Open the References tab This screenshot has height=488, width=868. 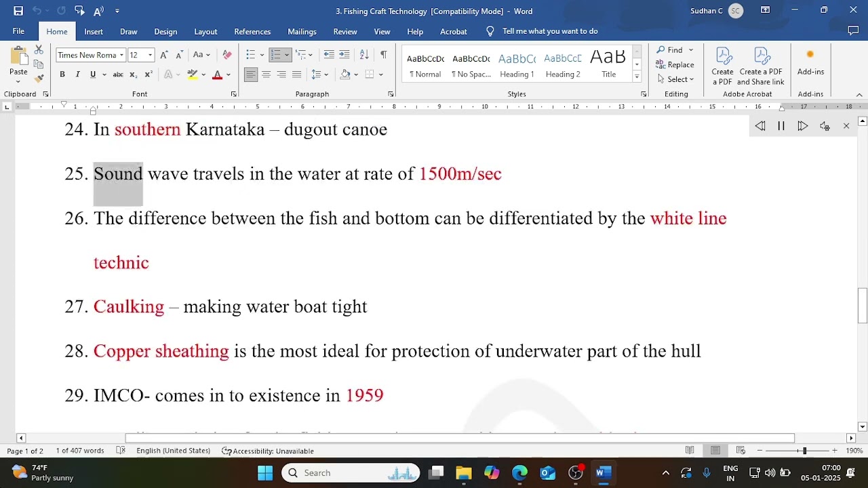[x=252, y=31]
